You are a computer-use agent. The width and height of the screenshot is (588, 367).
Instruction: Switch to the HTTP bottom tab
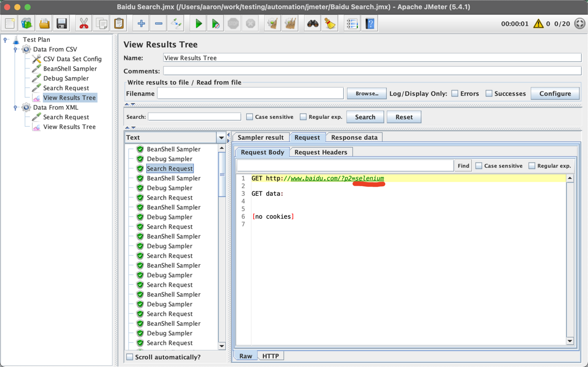271,356
